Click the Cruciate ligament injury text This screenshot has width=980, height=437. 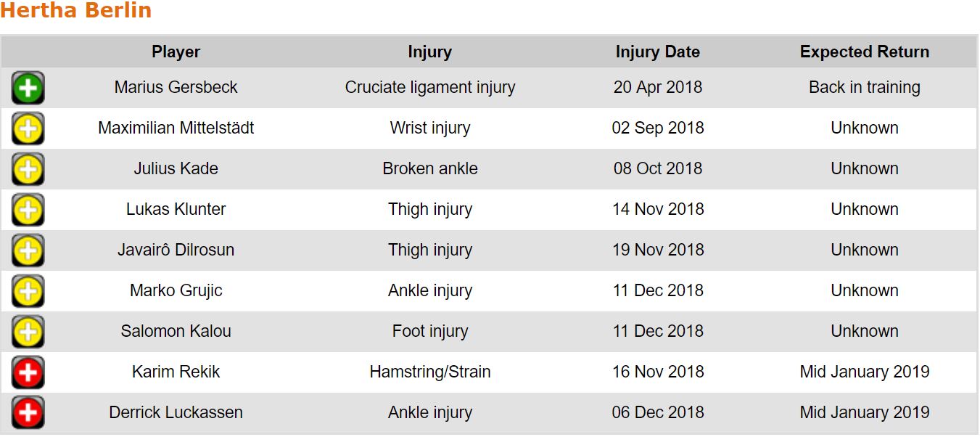[x=429, y=88]
